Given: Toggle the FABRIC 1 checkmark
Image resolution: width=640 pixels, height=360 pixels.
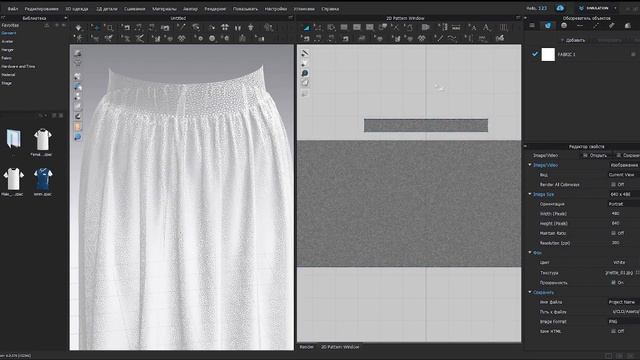Looking at the screenshot, I should (535, 54).
